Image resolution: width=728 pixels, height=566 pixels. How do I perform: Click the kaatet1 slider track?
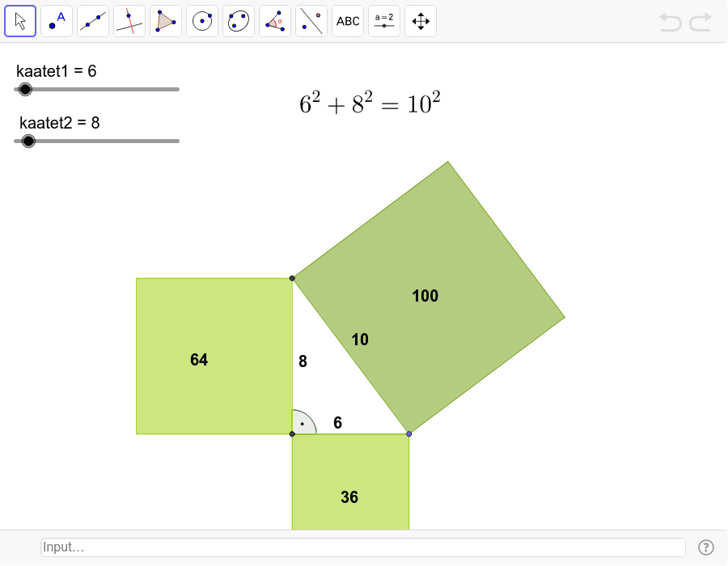pos(96,89)
